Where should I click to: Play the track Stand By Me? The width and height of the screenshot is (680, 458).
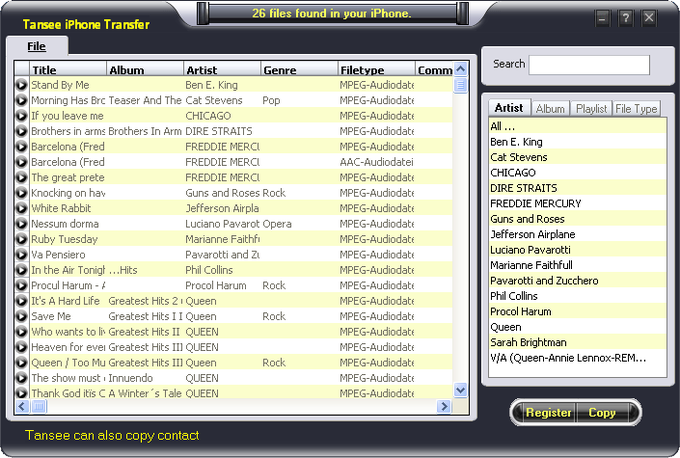click(x=21, y=85)
